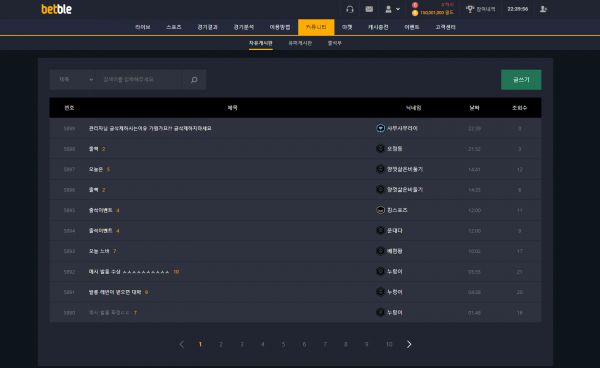Click the author avatar in the 14:35 row
Screen dimensions: 600x368
pos(380,189)
